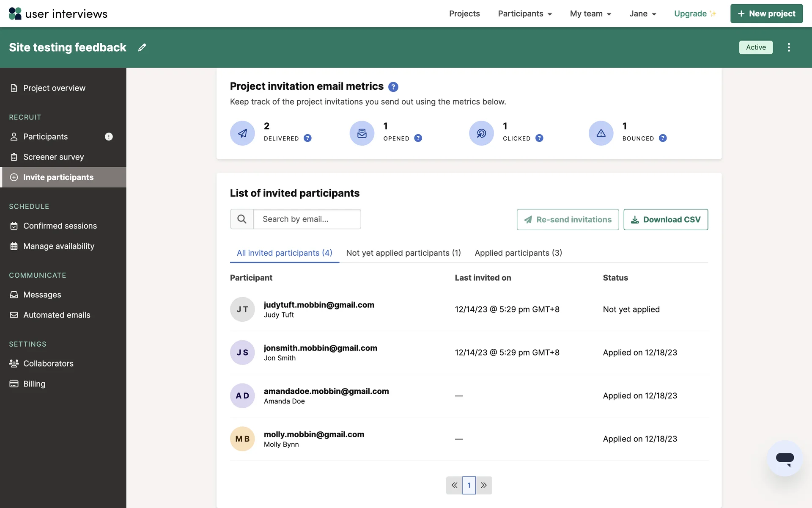Open the Jane account dropdown
This screenshot has height=508, width=812.
(642, 14)
